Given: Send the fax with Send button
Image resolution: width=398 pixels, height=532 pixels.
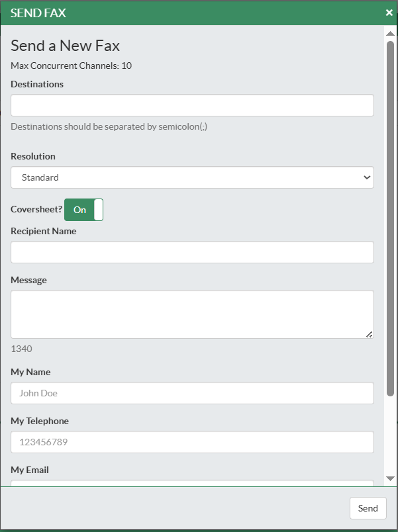Looking at the screenshot, I should click(x=368, y=508).
